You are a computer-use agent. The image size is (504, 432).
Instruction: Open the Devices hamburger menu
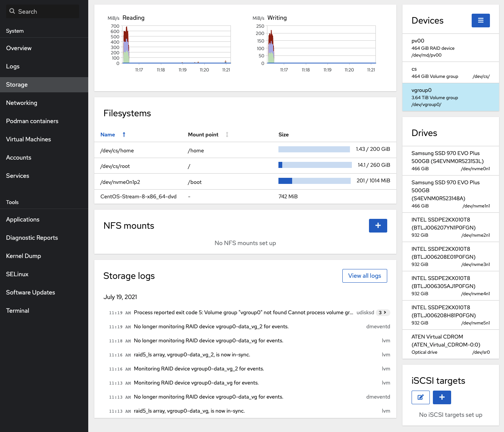pyautogui.click(x=480, y=21)
